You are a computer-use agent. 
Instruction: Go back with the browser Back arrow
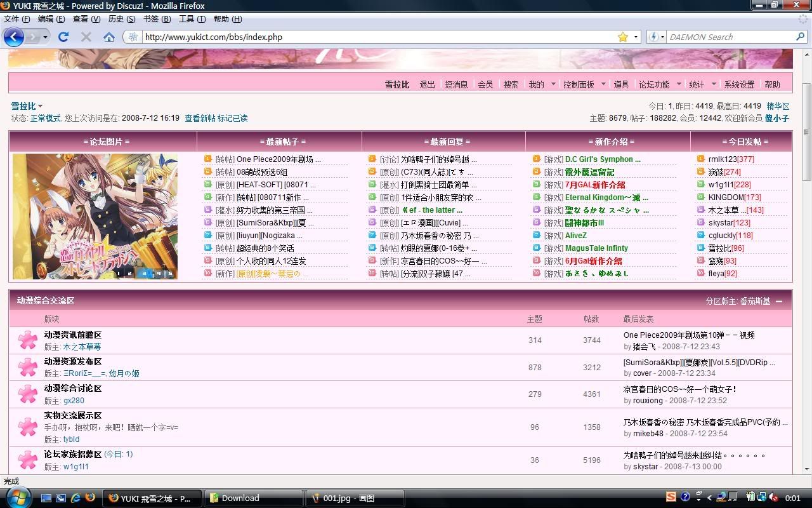point(13,37)
